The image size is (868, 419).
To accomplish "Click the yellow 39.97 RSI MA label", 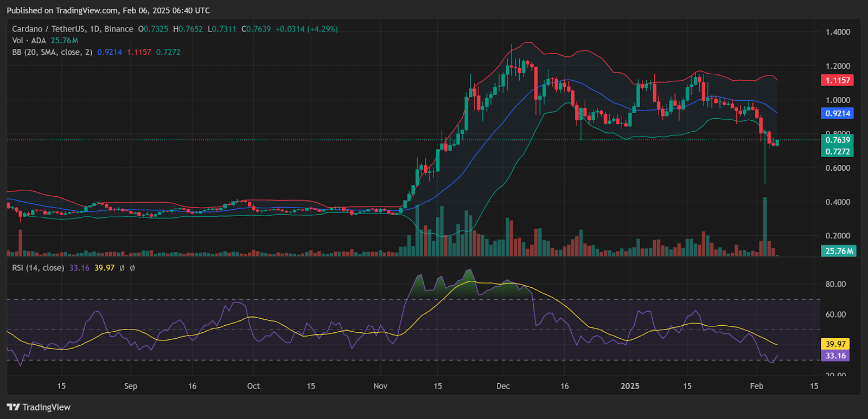I will pos(835,344).
